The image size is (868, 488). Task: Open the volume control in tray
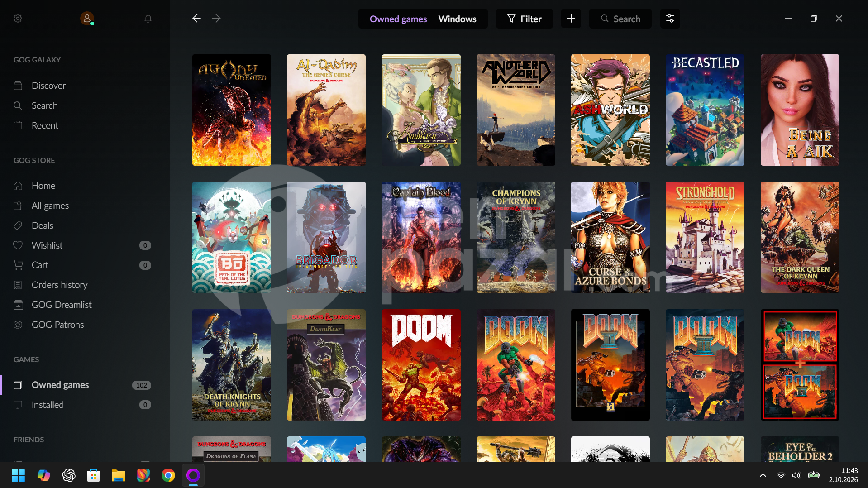(x=796, y=475)
